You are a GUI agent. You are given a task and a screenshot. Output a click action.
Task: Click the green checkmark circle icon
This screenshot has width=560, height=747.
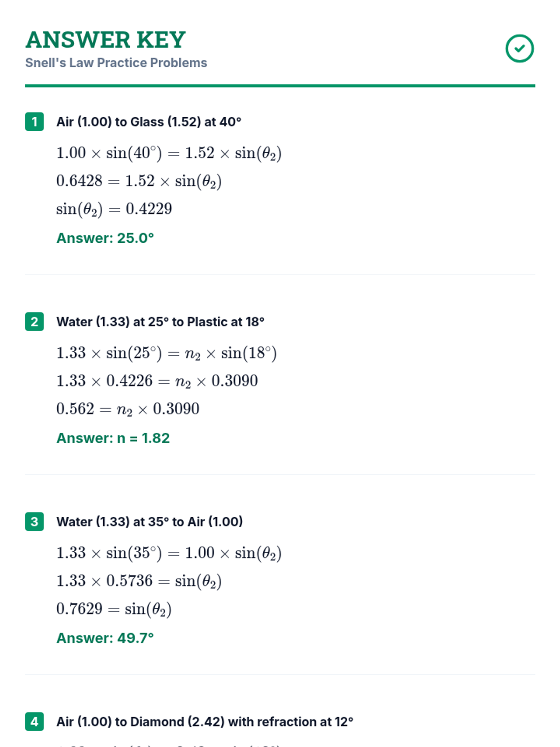pyautogui.click(x=519, y=48)
